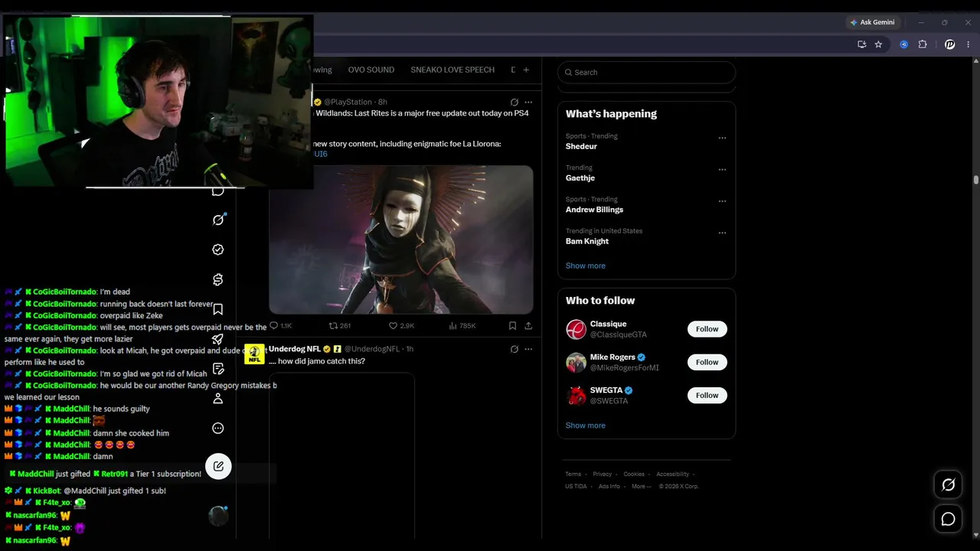The height and width of the screenshot is (551, 980).
Task: Follow Mike Rogers
Action: [707, 362]
